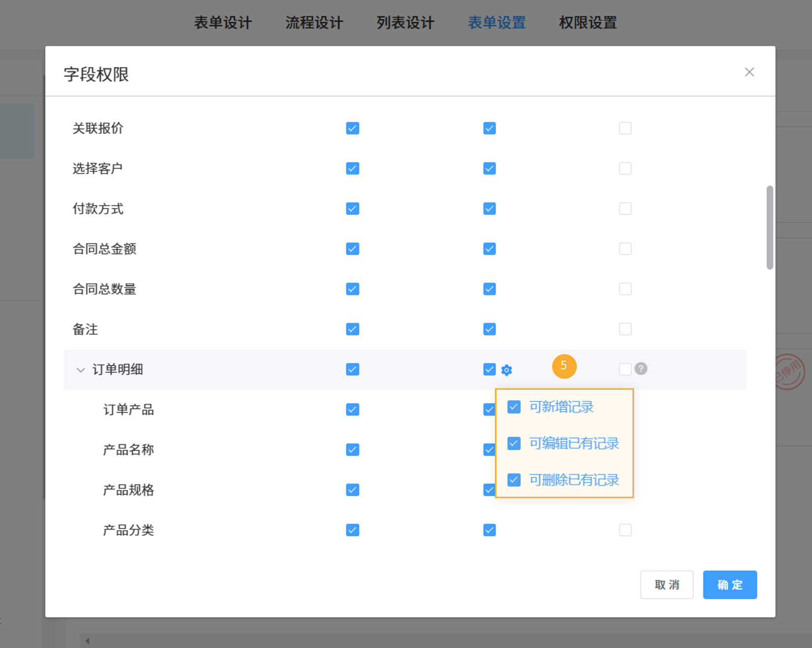Uncheck the 可新增记录 option
This screenshot has height=648, width=812.
coord(514,407)
